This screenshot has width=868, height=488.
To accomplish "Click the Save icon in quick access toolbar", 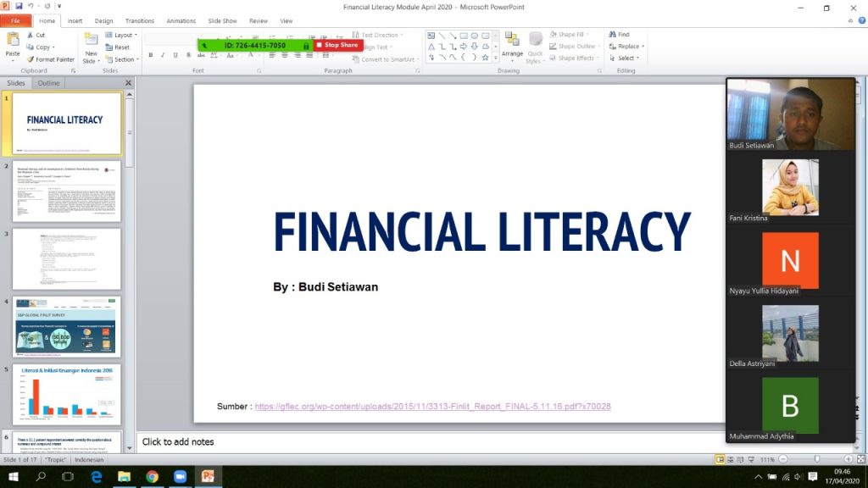I will pos(19,6).
